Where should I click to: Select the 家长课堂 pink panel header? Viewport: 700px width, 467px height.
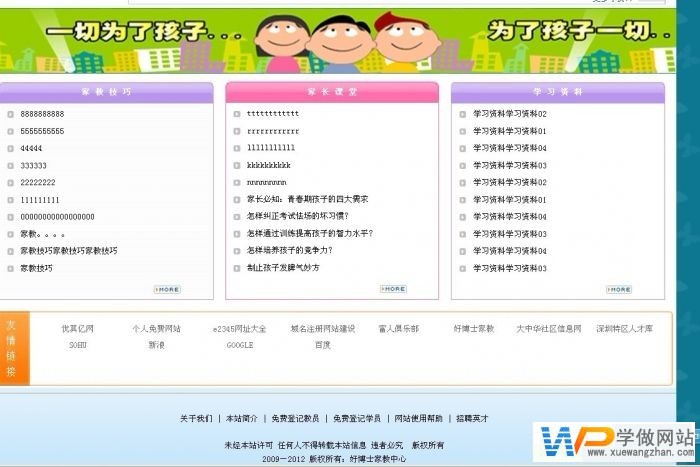point(332,91)
